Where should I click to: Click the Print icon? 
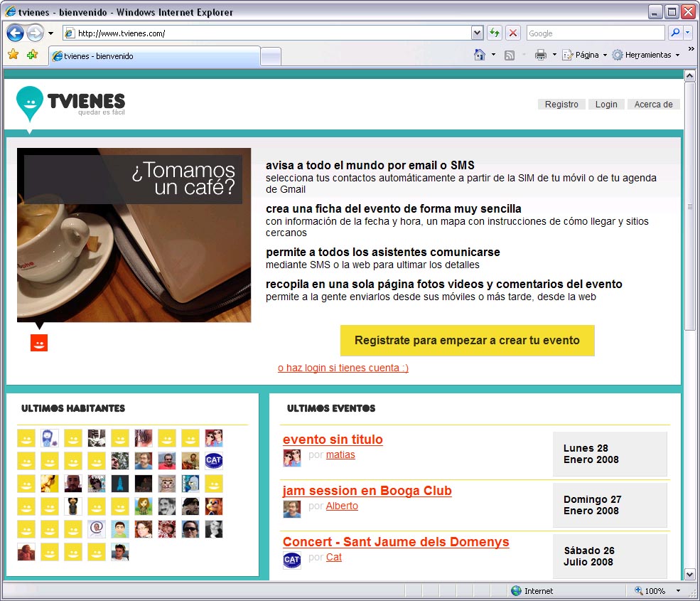click(541, 55)
